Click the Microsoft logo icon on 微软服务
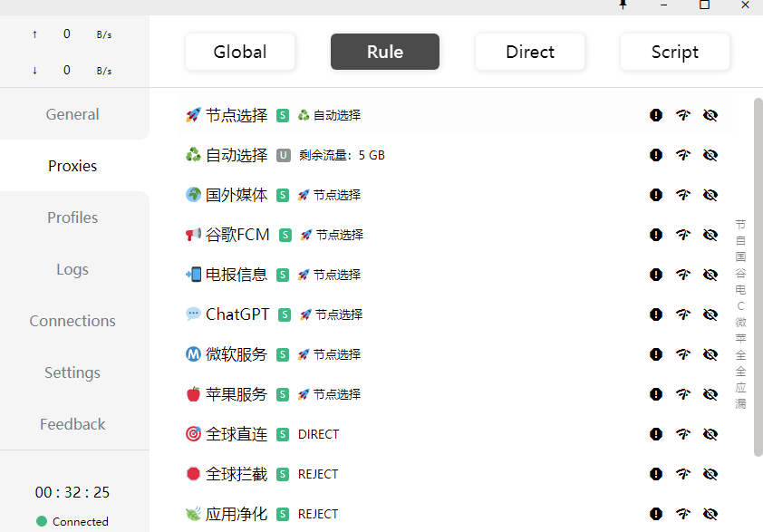Viewport: 763px width, 532px height. click(x=193, y=354)
